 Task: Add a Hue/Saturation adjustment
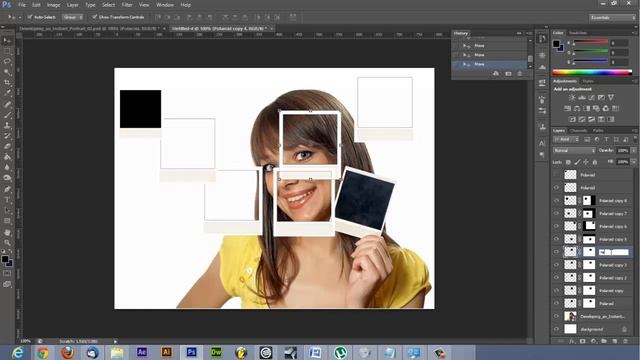coord(567,108)
